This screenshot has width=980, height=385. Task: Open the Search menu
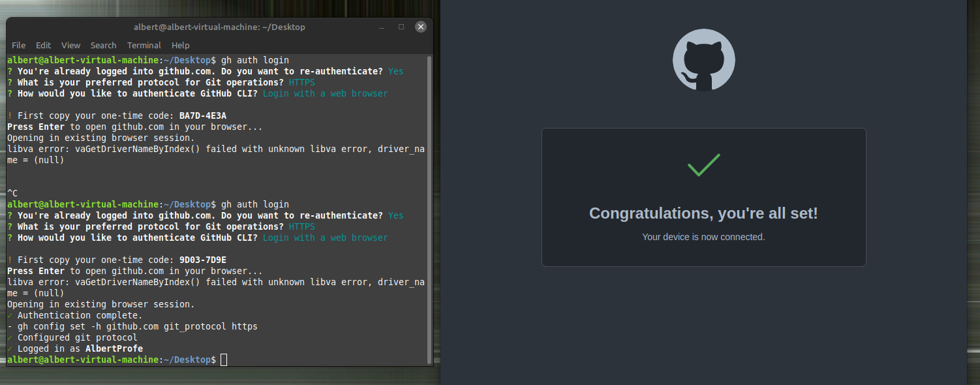103,45
